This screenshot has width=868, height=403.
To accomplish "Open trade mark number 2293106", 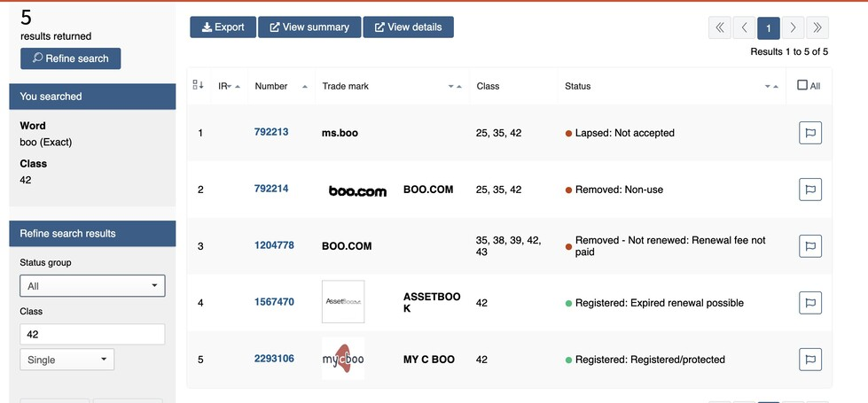I will (x=274, y=359).
